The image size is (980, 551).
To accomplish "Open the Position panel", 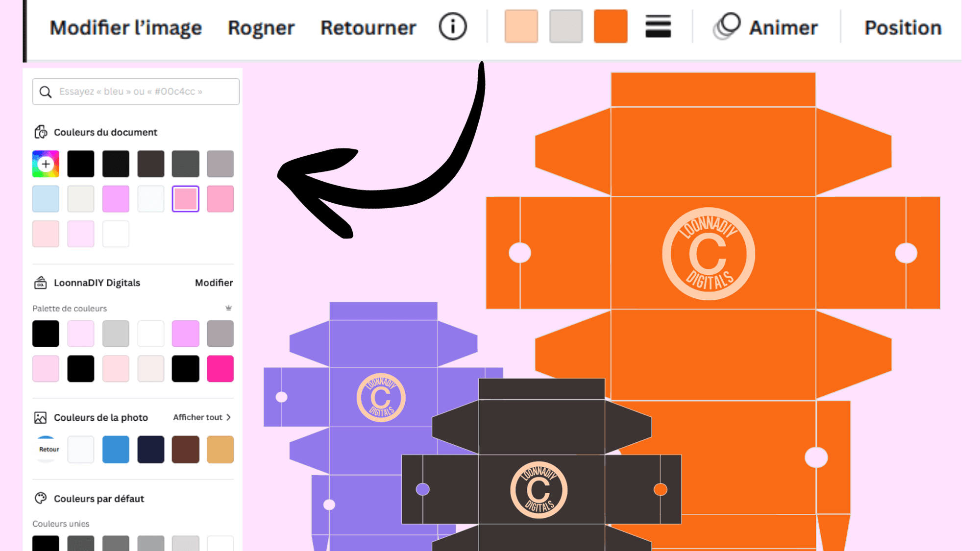I will click(903, 27).
